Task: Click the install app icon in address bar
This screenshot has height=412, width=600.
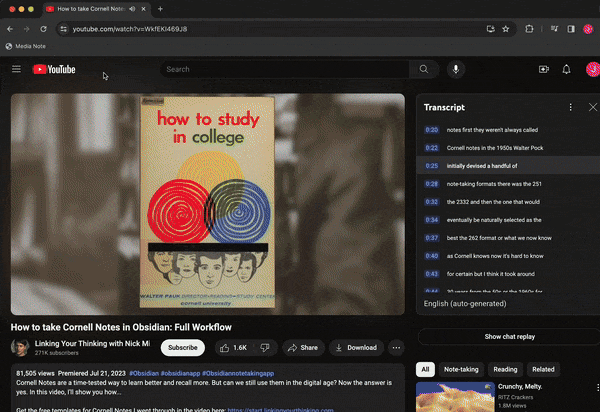Action: [491, 29]
